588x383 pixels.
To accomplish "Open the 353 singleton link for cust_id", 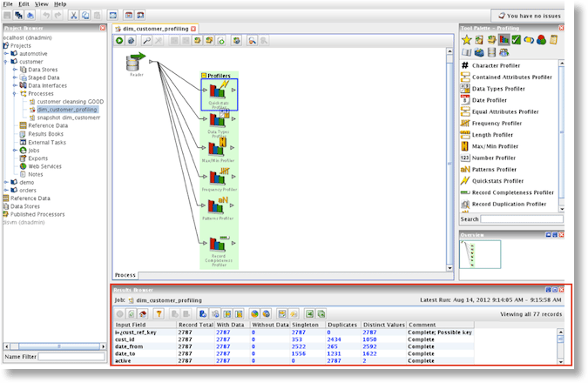I will coord(297,339).
